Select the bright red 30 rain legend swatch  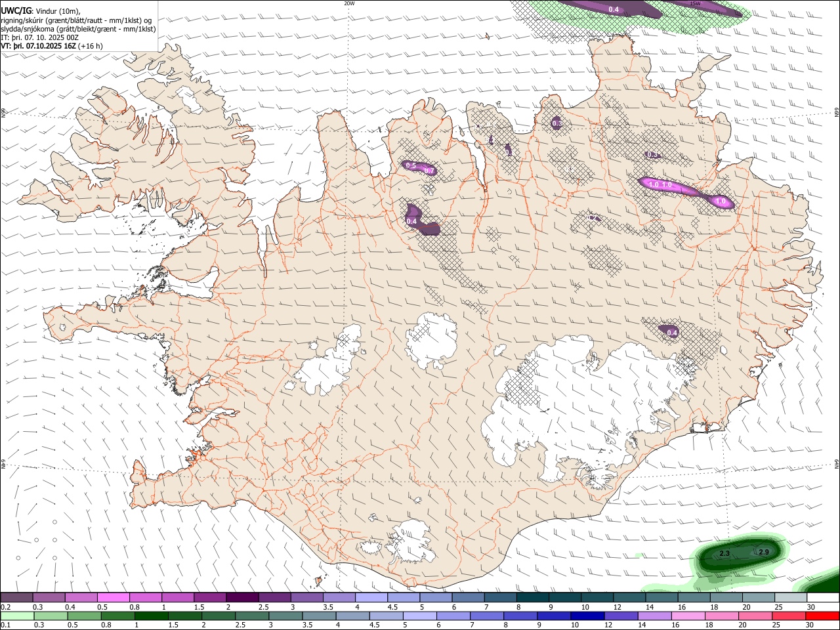point(822,616)
